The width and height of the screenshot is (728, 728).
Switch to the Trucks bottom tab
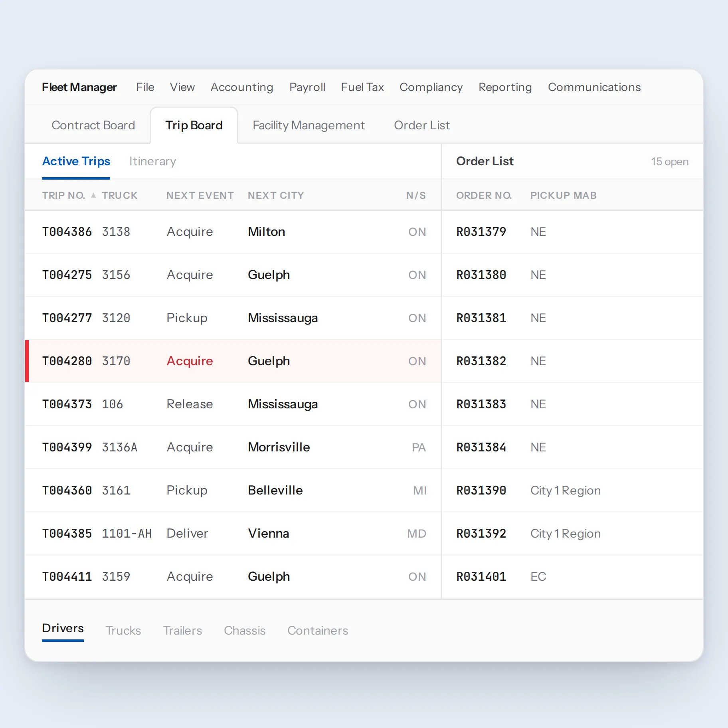(123, 631)
